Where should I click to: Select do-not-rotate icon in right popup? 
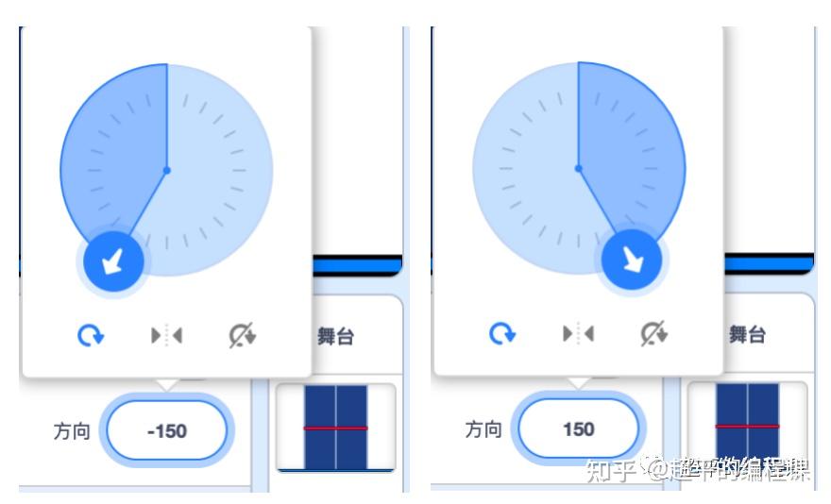(654, 334)
